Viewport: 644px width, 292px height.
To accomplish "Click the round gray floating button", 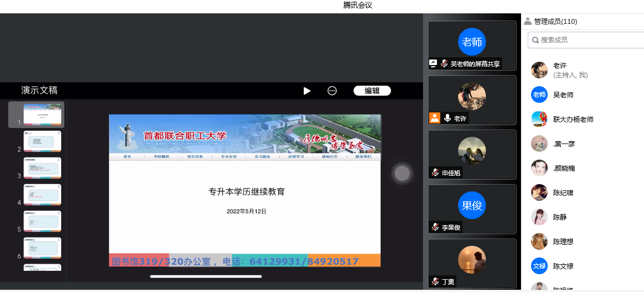I will click(x=402, y=174).
